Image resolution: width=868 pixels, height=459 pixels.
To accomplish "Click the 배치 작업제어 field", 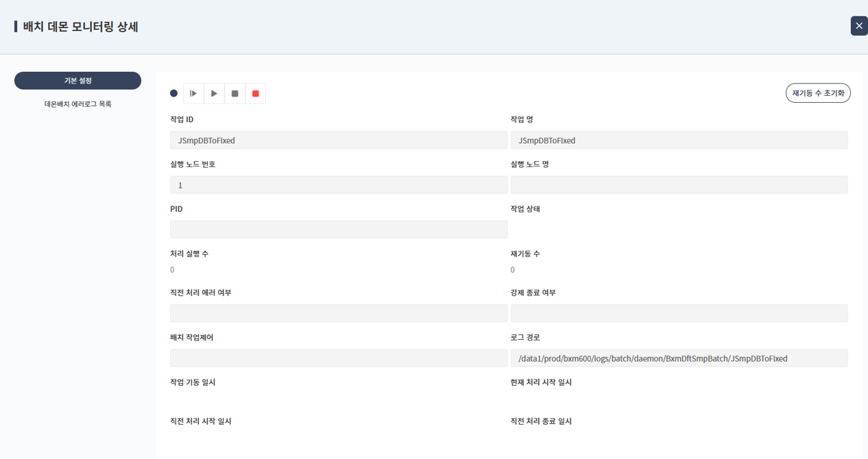I will [339, 358].
